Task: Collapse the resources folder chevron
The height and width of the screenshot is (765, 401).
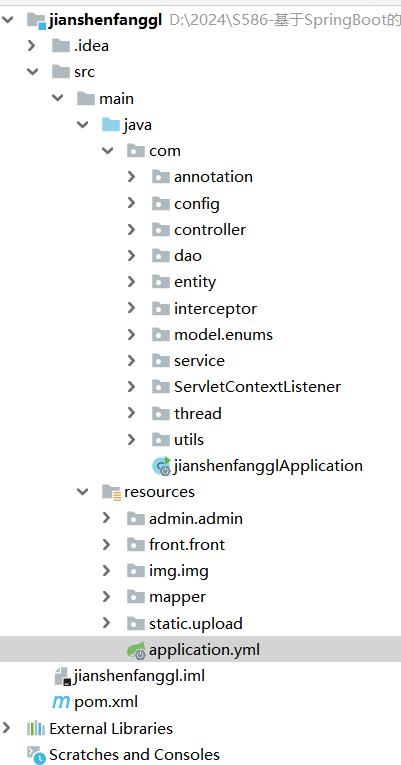Action: point(82,492)
